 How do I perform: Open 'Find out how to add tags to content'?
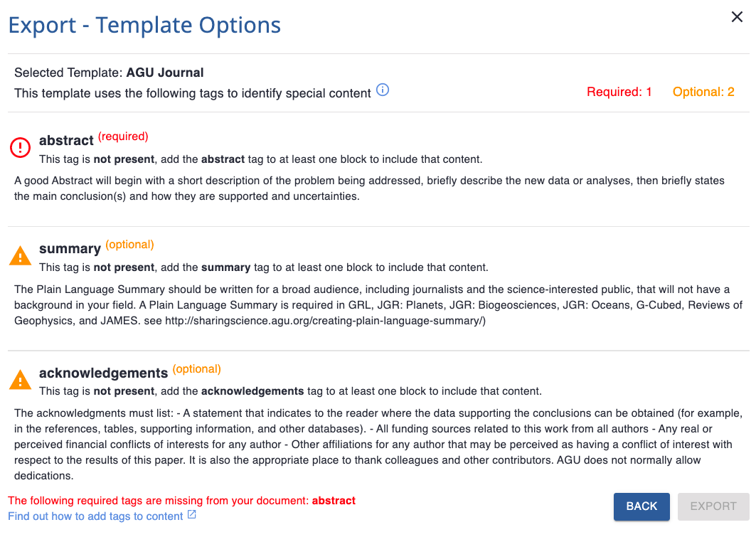95,516
